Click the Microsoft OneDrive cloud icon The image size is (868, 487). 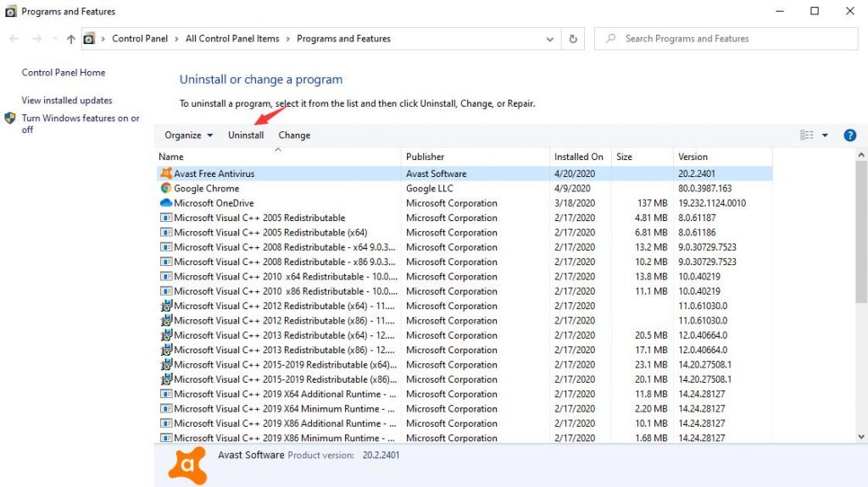(x=166, y=203)
